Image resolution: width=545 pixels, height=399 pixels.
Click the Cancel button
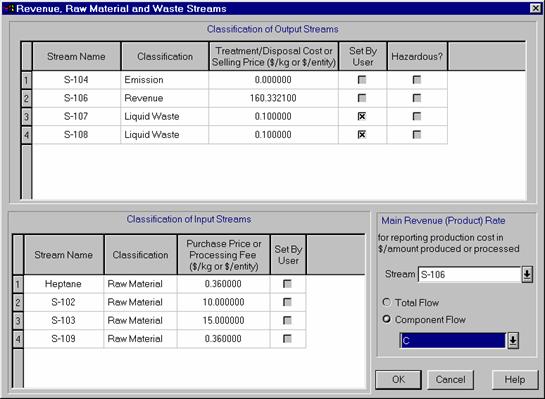(450, 380)
